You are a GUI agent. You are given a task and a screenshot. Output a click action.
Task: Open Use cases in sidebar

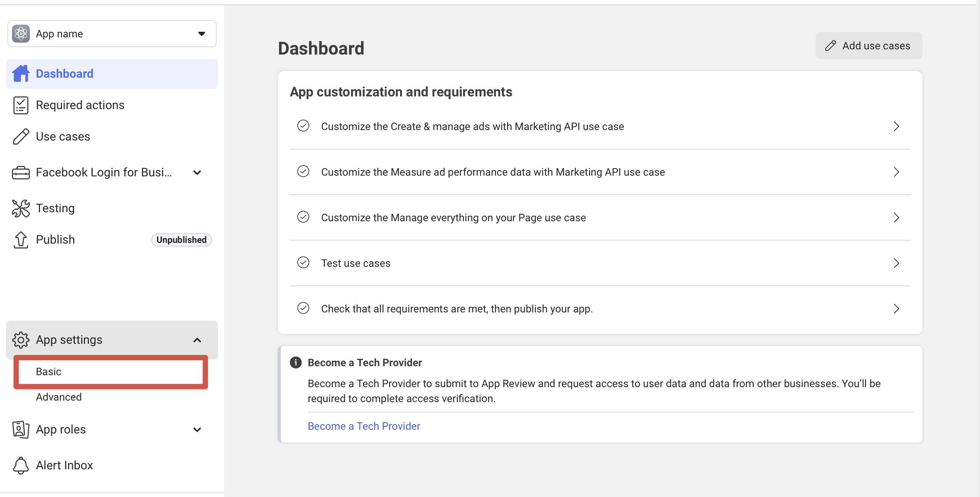[x=112, y=137]
